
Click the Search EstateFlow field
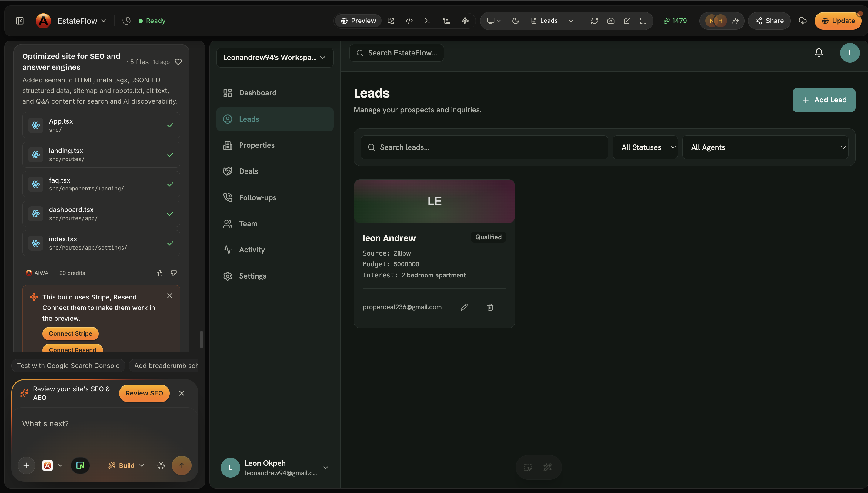pos(396,53)
